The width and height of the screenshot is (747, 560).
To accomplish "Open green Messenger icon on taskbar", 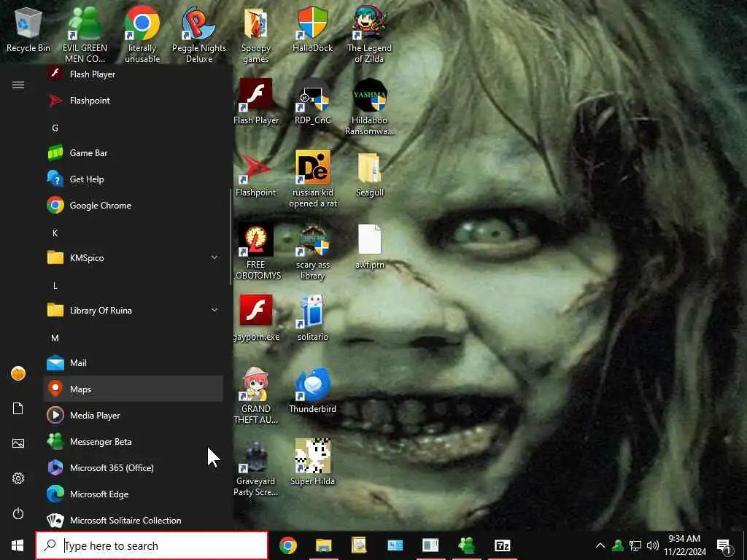I will point(466,545).
